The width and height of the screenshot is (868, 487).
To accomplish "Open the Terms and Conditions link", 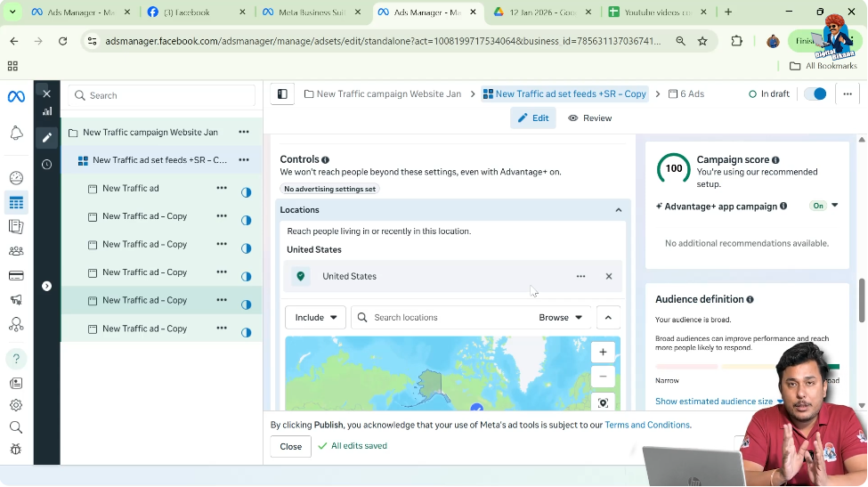I will coord(647,426).
